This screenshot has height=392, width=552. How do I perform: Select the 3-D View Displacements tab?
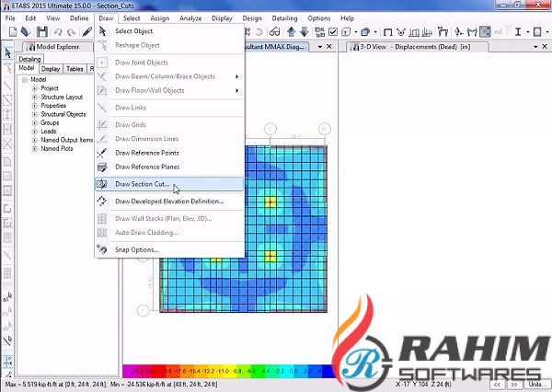click(x=418, y=47)
